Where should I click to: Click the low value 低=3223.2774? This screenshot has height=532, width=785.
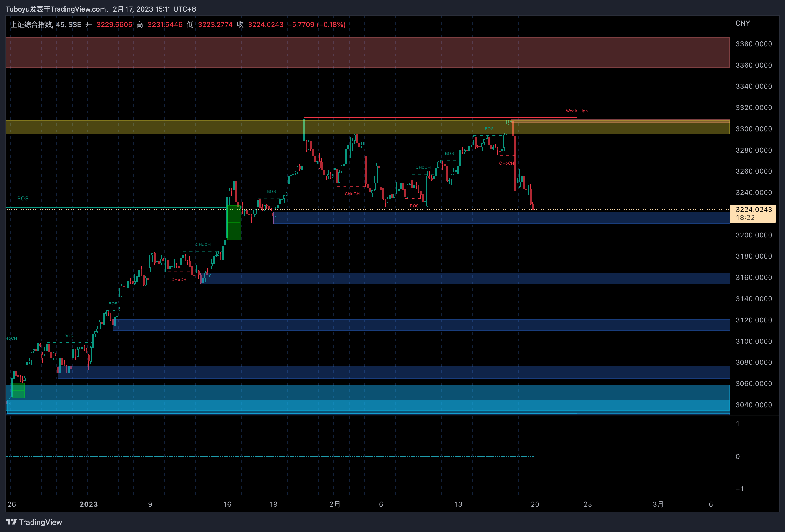pos(209,25)
